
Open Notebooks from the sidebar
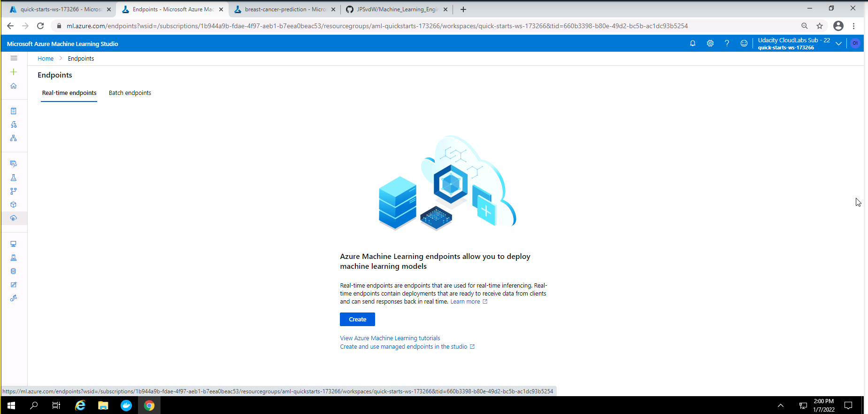tap(14, 111)
